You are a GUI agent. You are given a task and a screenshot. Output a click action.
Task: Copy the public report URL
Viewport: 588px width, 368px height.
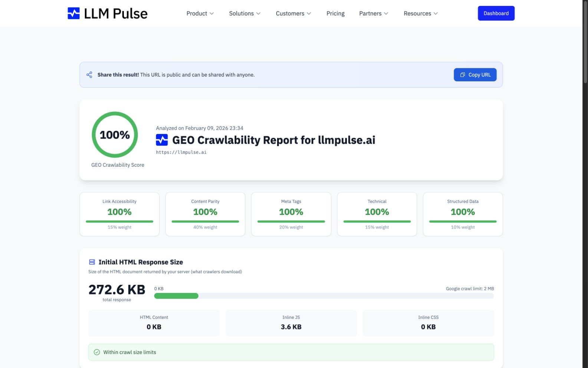point(475,75)
